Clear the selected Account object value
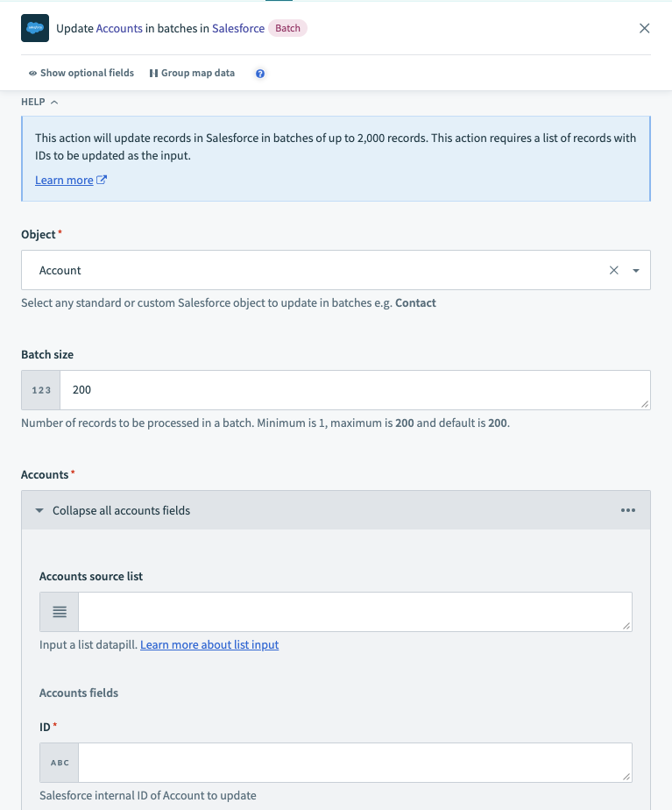672x810 pixels. coord(613,271)
